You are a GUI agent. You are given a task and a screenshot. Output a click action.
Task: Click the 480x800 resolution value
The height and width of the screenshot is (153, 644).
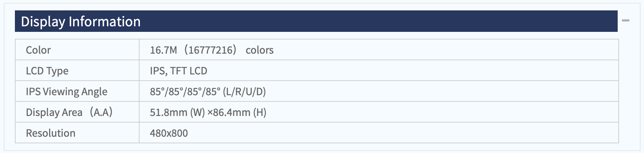(169, 133)
